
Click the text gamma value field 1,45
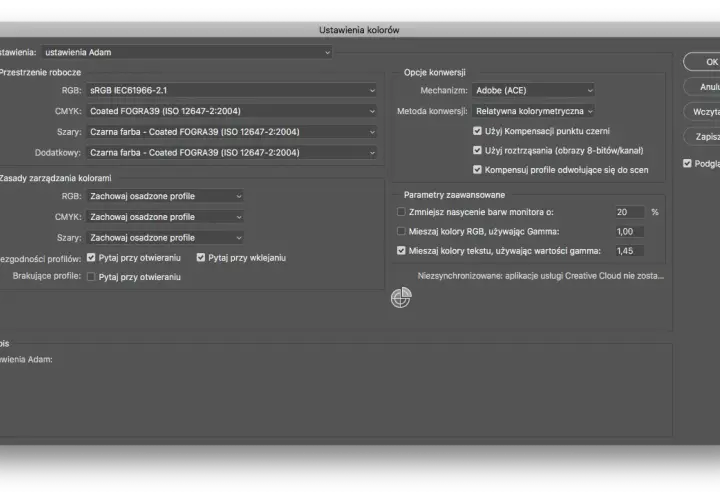pos(630,251)
